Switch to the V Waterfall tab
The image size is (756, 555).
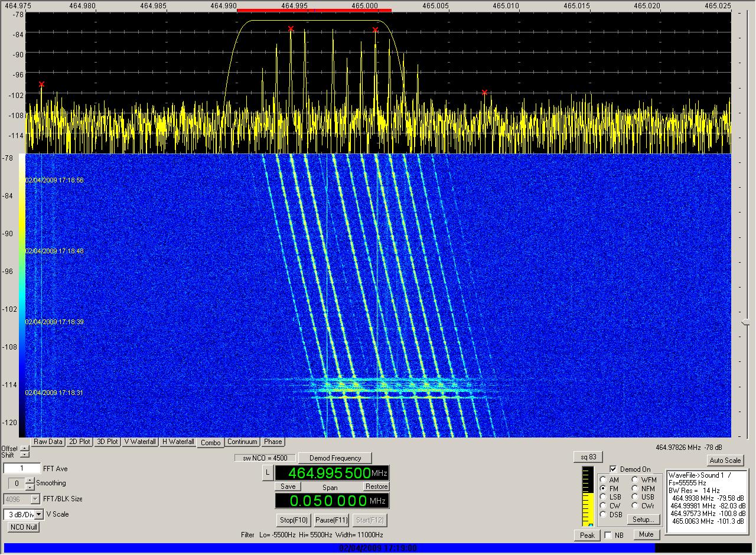(x=141, y=442)
